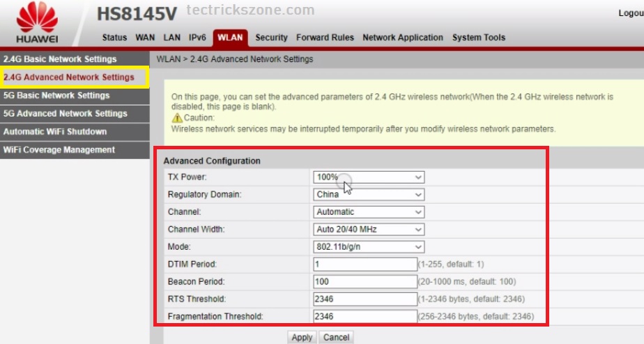Screen dimensions: 644x344
Task: Select 5G Advanced Network Settings
Action: [65, 114]
